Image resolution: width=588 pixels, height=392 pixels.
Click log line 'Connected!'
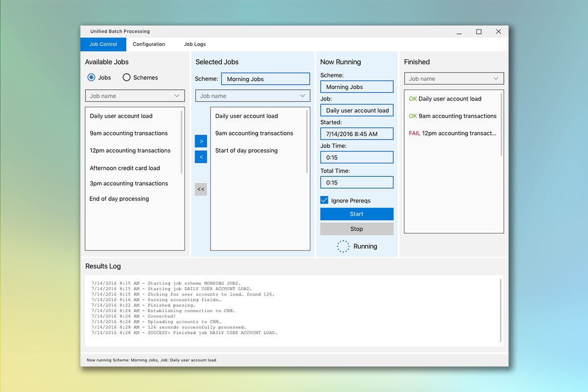[133, 316]
